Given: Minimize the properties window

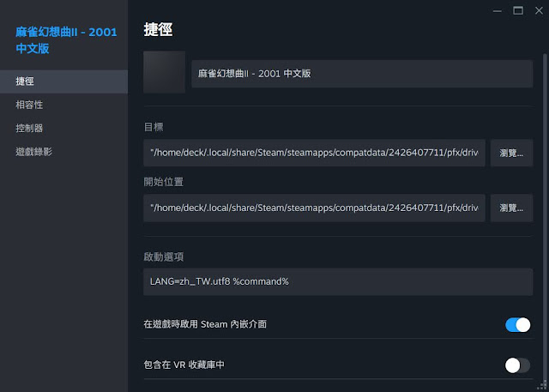Looking at the screenshot, I should 498,11.
